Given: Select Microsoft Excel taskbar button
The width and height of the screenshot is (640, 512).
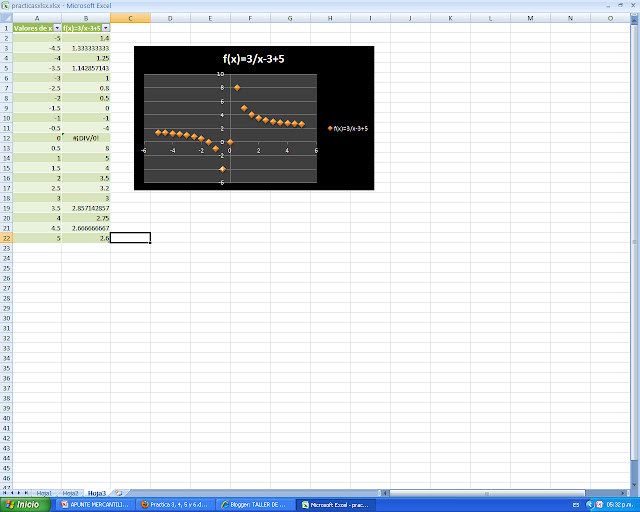Looking at the screenshot, I should [335, 505].
